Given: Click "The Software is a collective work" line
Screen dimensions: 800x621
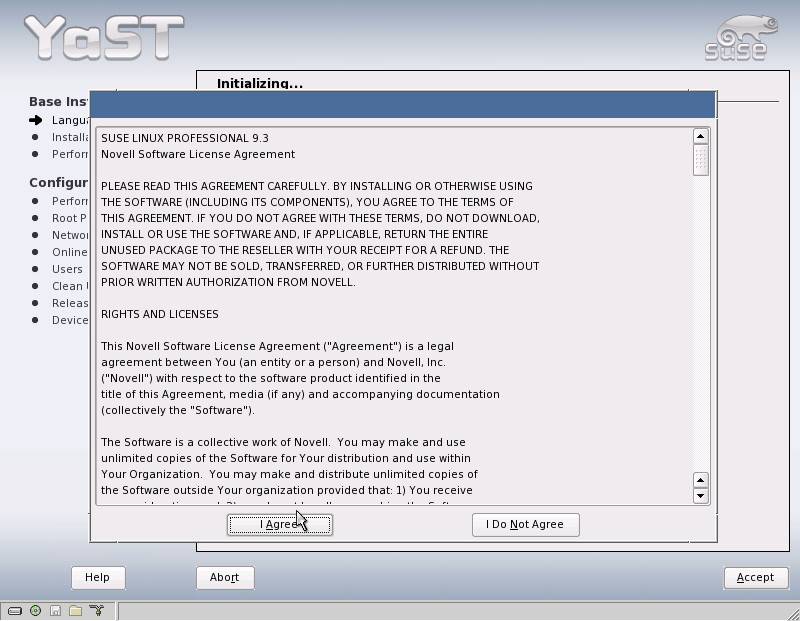Looking at the screenshot, I should (x=283, y=442).
